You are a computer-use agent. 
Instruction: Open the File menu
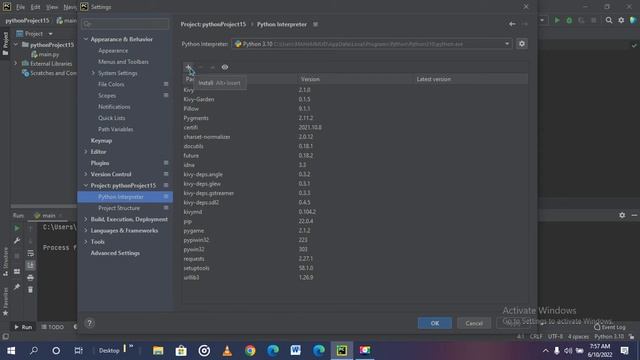20,7
